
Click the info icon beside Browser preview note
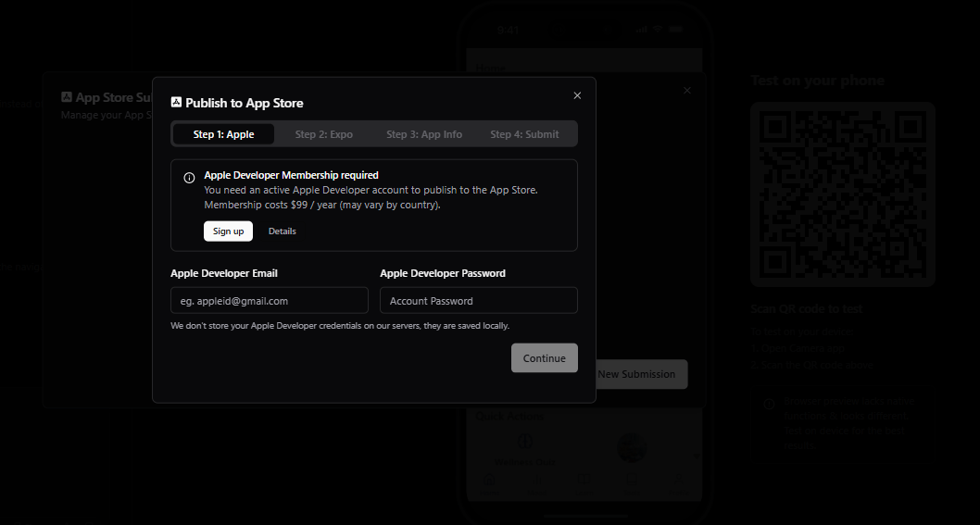pos(770,404)
